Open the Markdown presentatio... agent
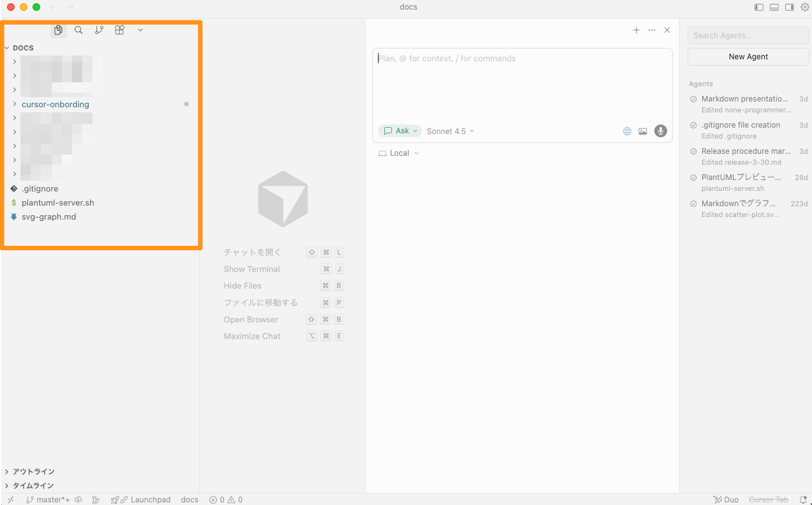Viewport: 812px width, 505px height. click(748, 104)
